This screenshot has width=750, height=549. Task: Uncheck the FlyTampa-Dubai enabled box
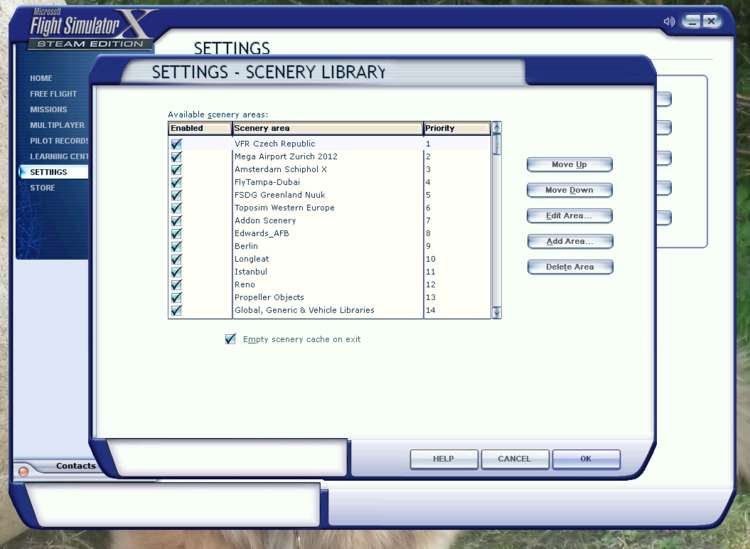tap(176, 182)
